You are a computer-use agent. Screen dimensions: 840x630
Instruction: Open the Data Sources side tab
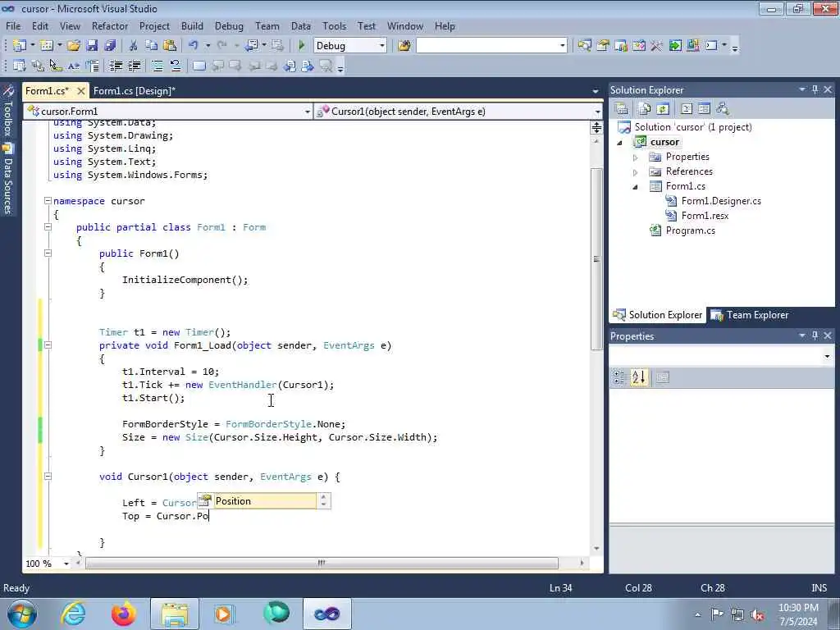(8, 178)
